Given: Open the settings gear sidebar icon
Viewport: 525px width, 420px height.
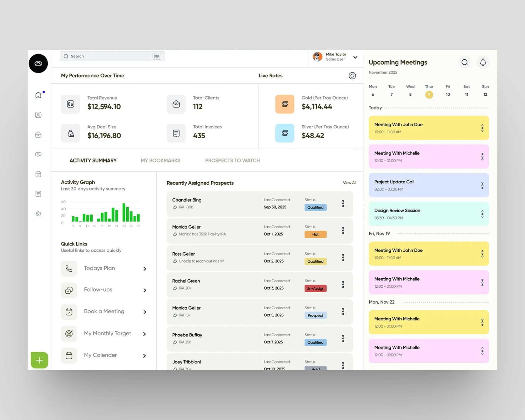Looking at the screenshot, I should 38,214.
